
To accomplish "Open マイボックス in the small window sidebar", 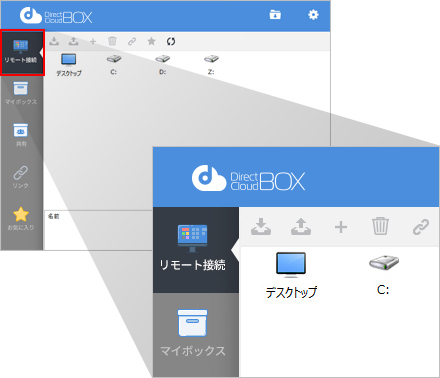I will pos(21,93).
